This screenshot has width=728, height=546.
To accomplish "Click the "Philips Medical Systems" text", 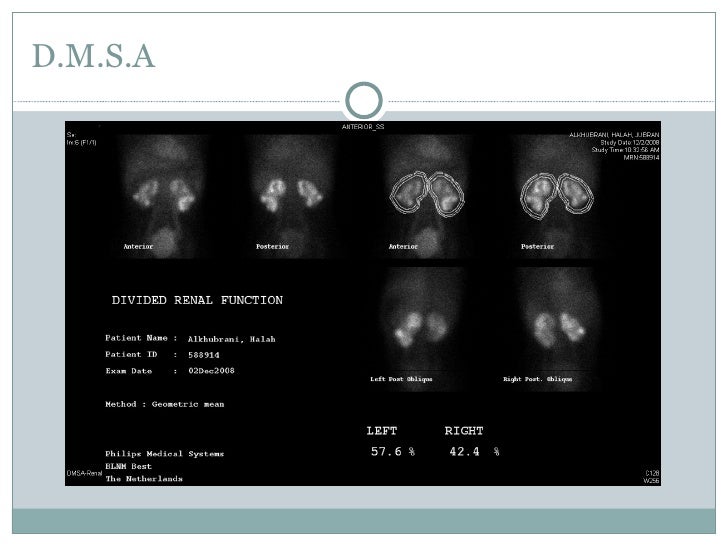I will click(165, 454).
